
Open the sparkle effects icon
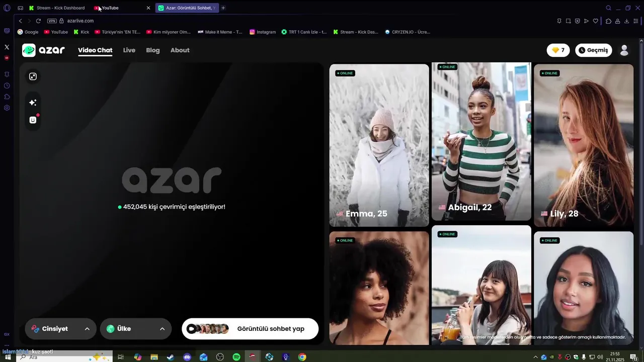[x=33, y=103]
